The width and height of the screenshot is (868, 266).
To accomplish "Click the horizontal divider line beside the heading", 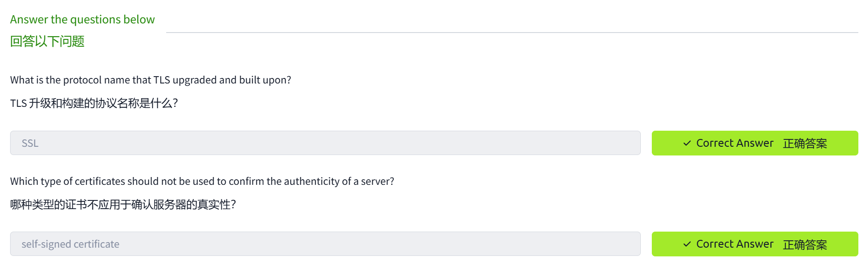I will tap(512, 33).
